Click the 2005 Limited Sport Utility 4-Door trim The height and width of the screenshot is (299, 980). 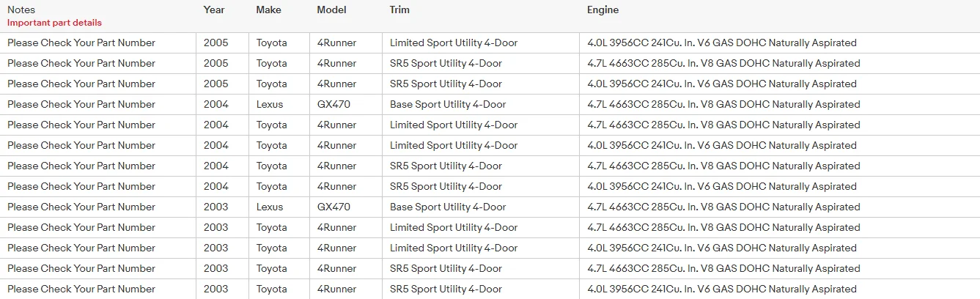(x=454, y=43)
